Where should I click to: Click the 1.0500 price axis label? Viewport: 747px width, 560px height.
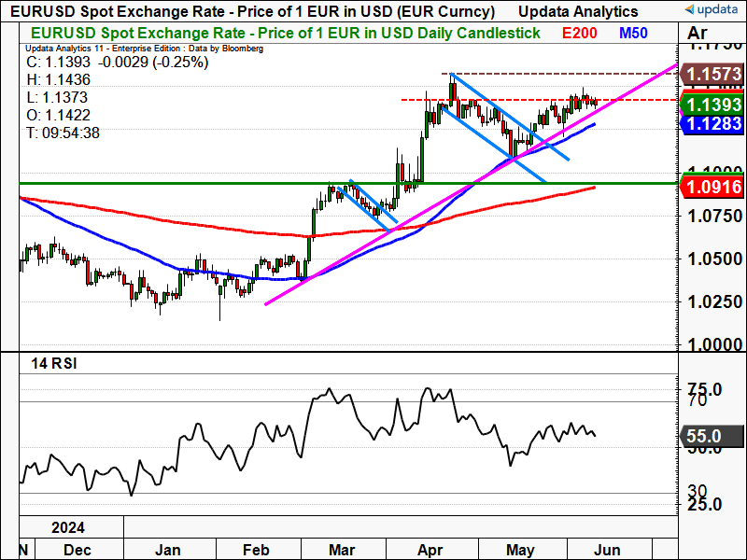coord(715,259)
